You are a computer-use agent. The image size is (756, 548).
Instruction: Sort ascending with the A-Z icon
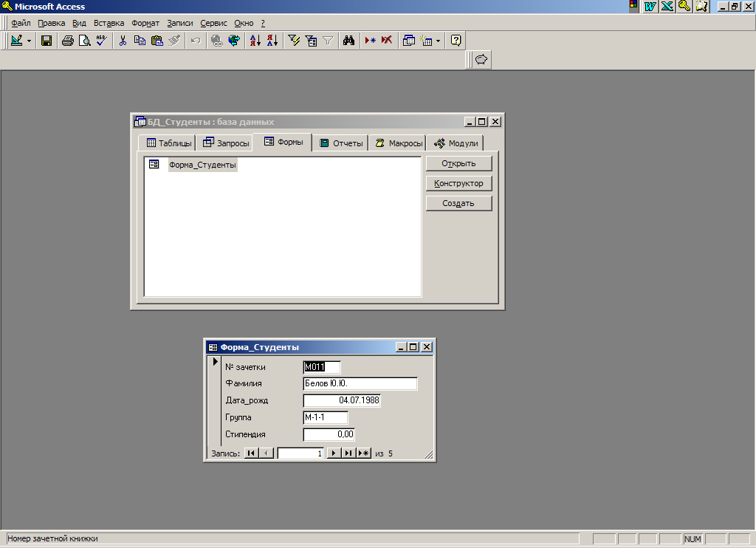(255, 41)
